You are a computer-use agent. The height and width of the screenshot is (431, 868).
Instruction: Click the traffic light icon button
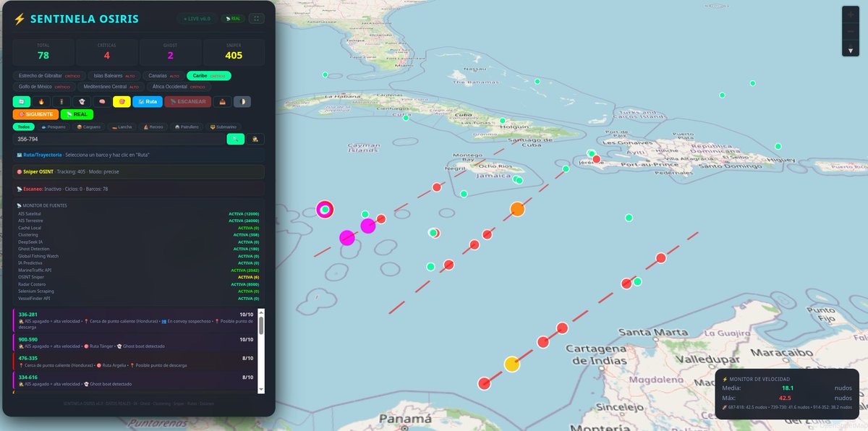point(61,102)
